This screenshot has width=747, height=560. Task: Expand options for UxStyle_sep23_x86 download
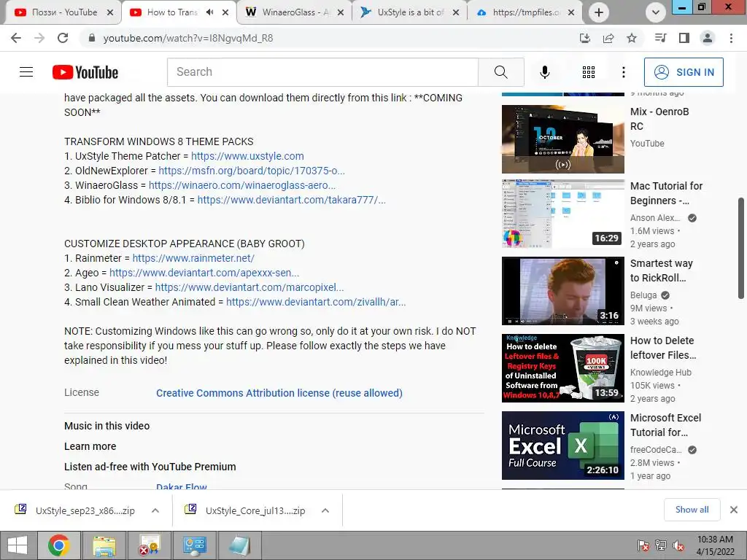[155, 510]
